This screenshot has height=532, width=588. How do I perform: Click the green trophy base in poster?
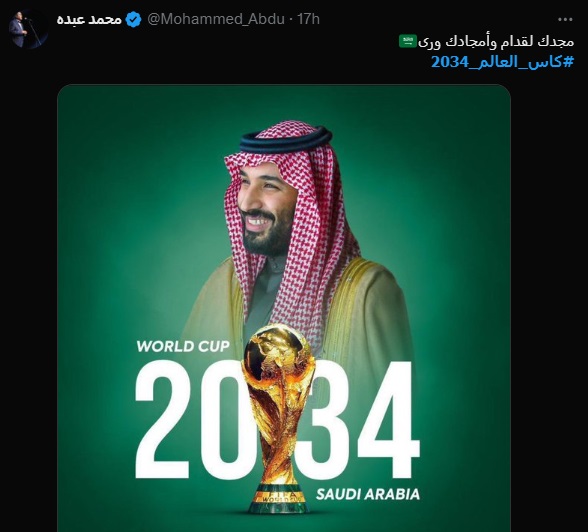tap(279, 500)
